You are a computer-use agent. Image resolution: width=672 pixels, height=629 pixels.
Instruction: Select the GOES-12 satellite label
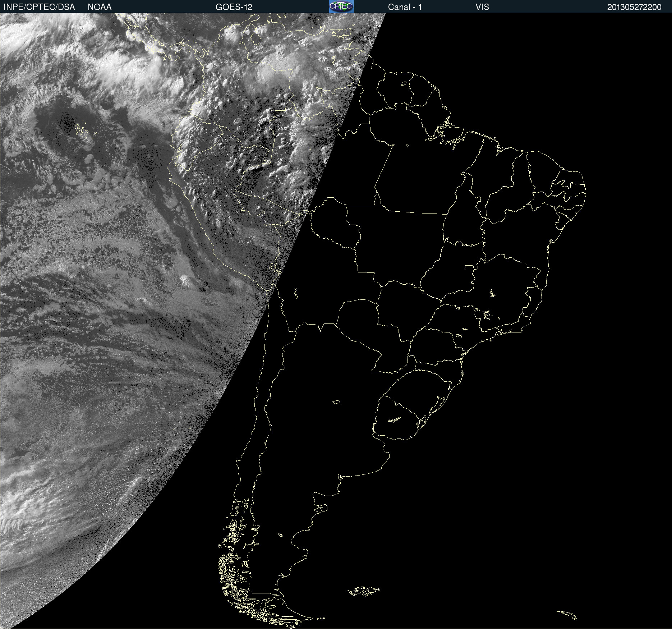point(234,7)
